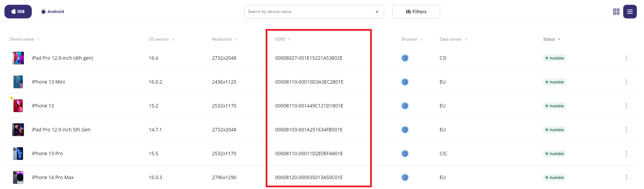The height and width of the screenshot is (189, 644).
Task: Click the iPad Pro 12.9-inch (4th gen) thumbnail
Action: (18, 58)
